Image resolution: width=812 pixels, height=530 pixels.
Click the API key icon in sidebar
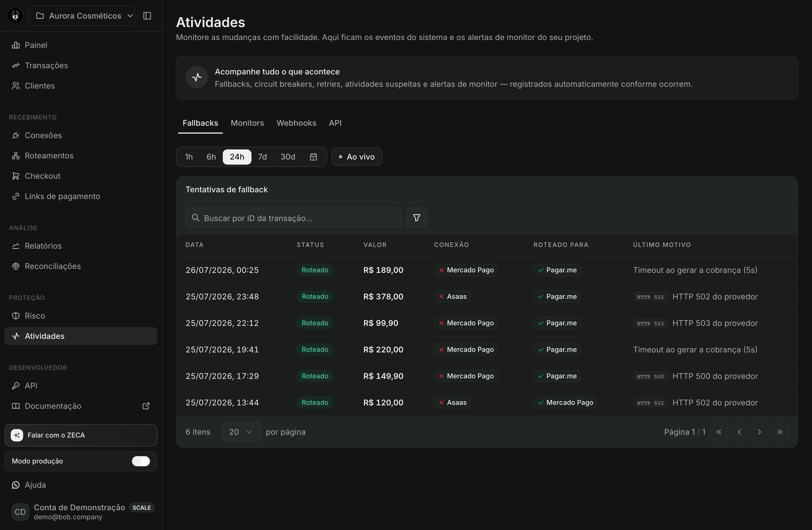tap(16, 386)
